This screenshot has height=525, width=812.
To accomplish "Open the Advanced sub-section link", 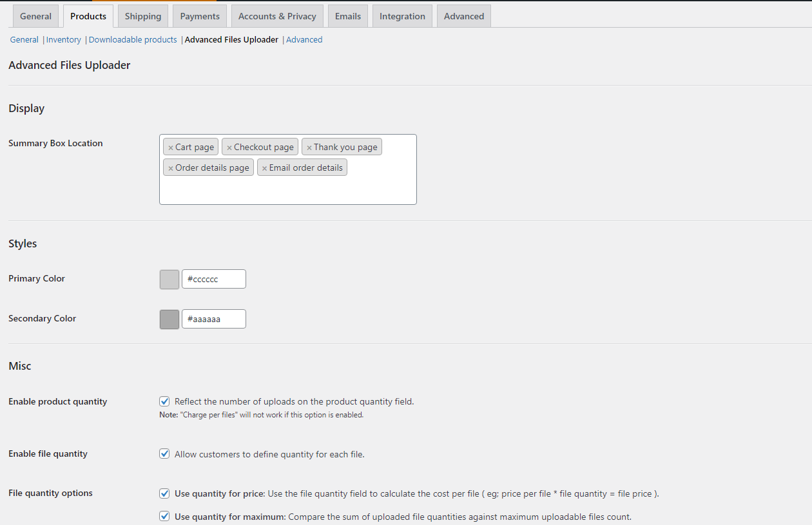I will tap(304, 40).
